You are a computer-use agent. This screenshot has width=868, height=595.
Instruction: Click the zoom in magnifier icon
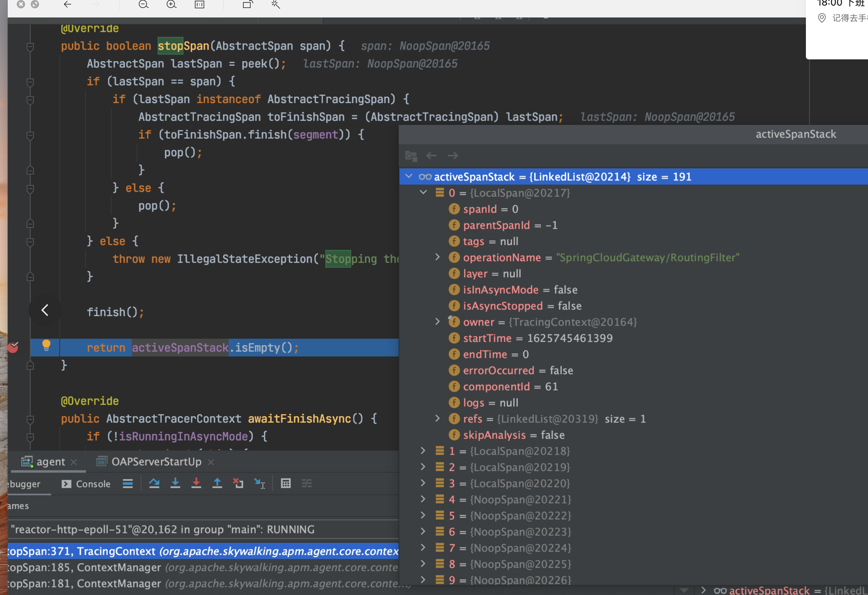pyautogui.click(x=171, y=5)
